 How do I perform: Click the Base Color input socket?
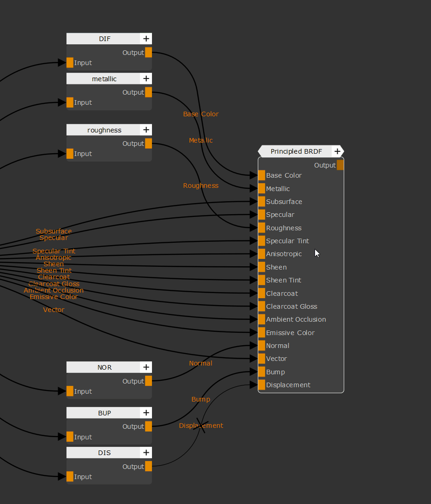261,175
